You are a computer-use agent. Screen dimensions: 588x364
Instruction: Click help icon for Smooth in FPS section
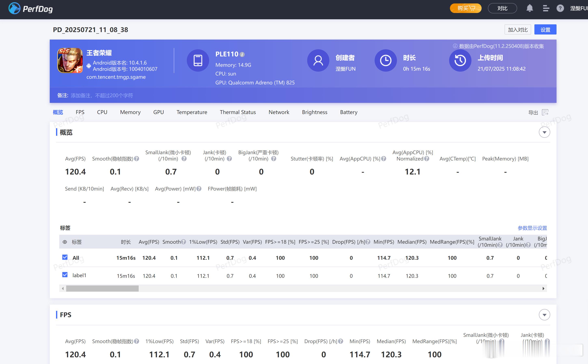click(x=137, y=341)
